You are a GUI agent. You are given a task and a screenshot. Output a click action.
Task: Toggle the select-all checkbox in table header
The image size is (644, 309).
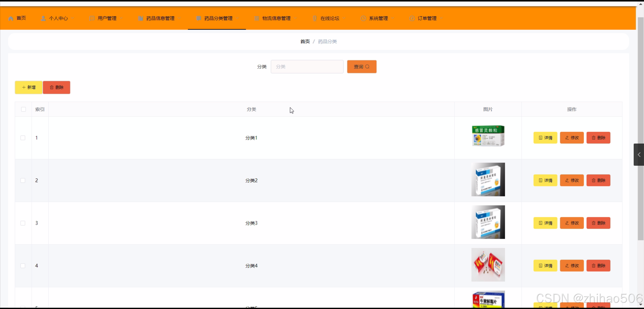tap(23, 109)
